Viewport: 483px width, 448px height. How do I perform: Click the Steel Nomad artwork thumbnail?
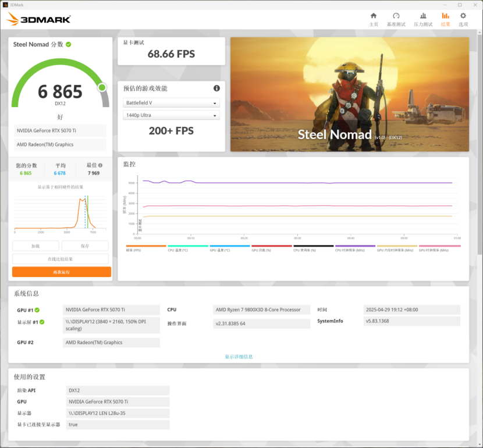pyautogui.click(x=350, y=94)
